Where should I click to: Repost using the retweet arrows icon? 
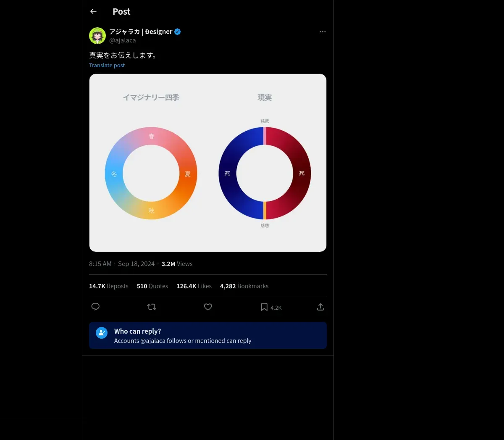pyautogui.click(x=152, y=307)
